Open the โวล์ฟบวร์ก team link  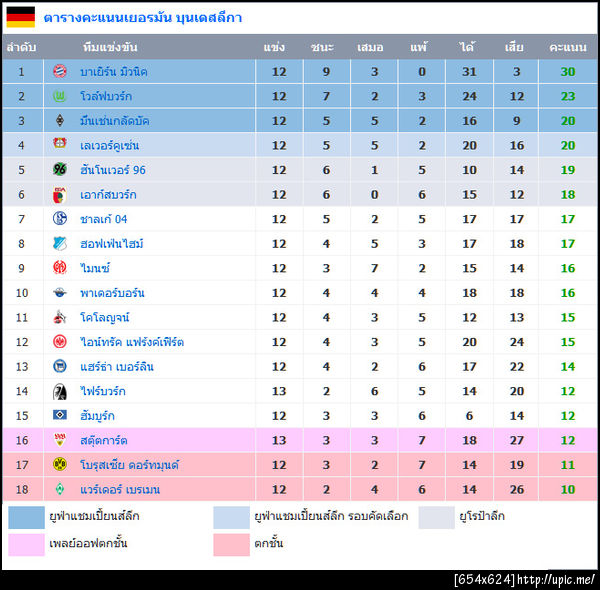[106, 96]
